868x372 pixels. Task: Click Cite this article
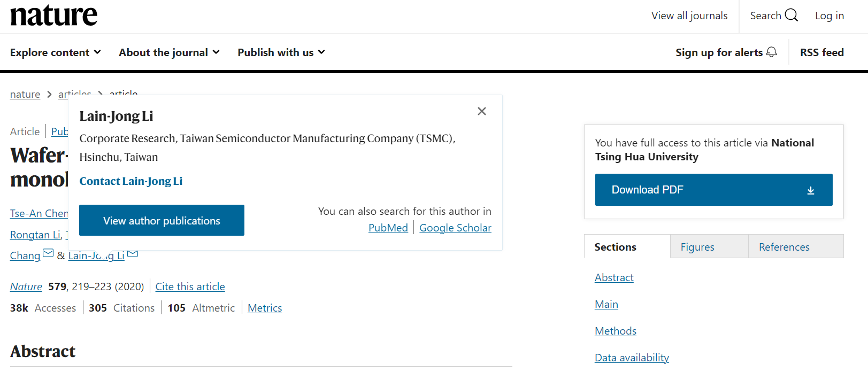190,286
